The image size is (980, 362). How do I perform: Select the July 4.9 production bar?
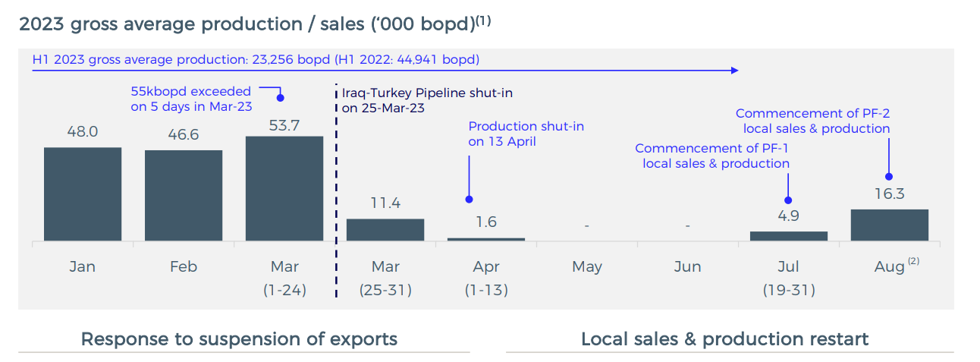coord(789,236)
